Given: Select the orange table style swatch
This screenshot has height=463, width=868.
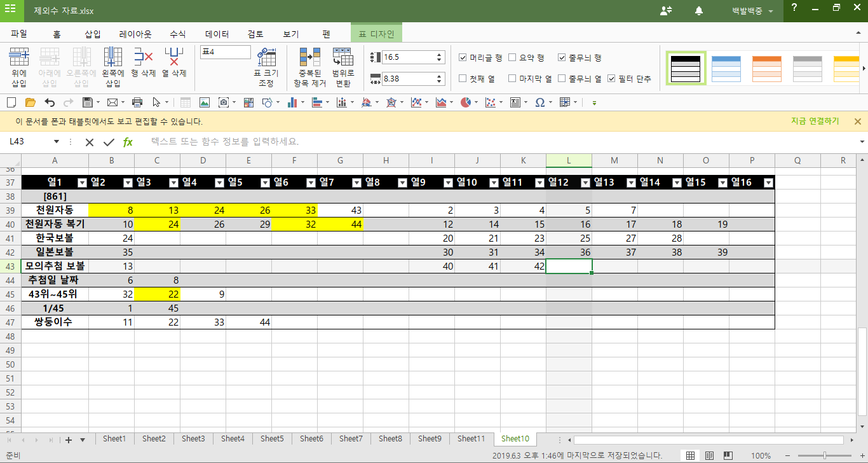Looking at the screenshot, I should (x=766, y=68).
